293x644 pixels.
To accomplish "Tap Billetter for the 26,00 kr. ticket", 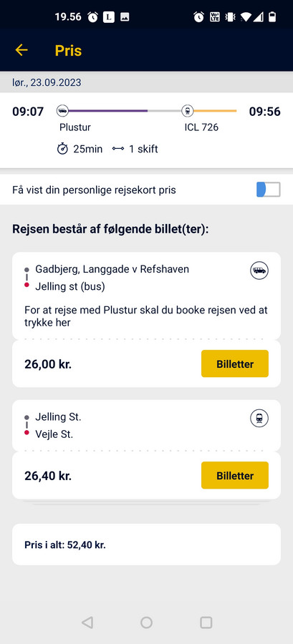I will [235, 364].
